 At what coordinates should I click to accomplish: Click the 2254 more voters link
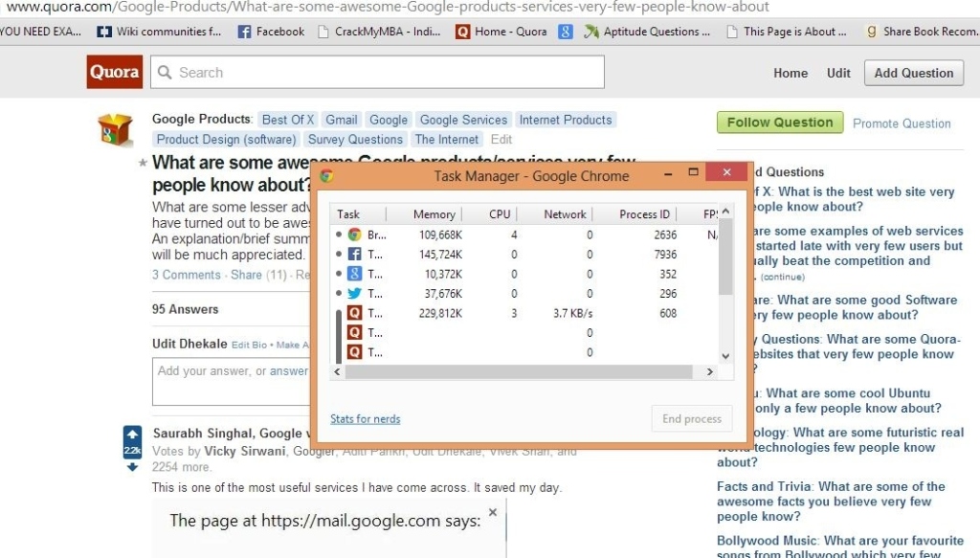coord(181,467)
